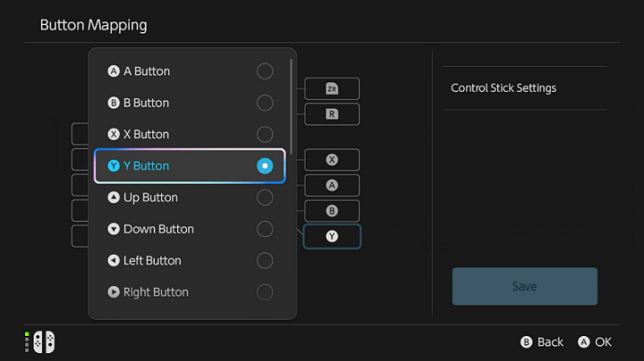Image resolution: width=644 pixels, height=361 pixels.
Task: Click the left arrow icon beside Left Button
Action: coord(114,261)
